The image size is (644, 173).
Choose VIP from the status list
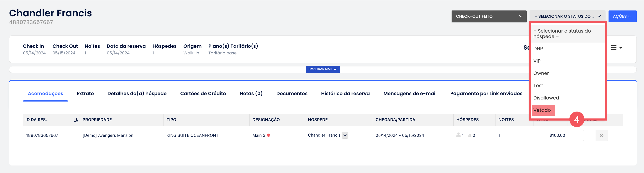point(537,61)
